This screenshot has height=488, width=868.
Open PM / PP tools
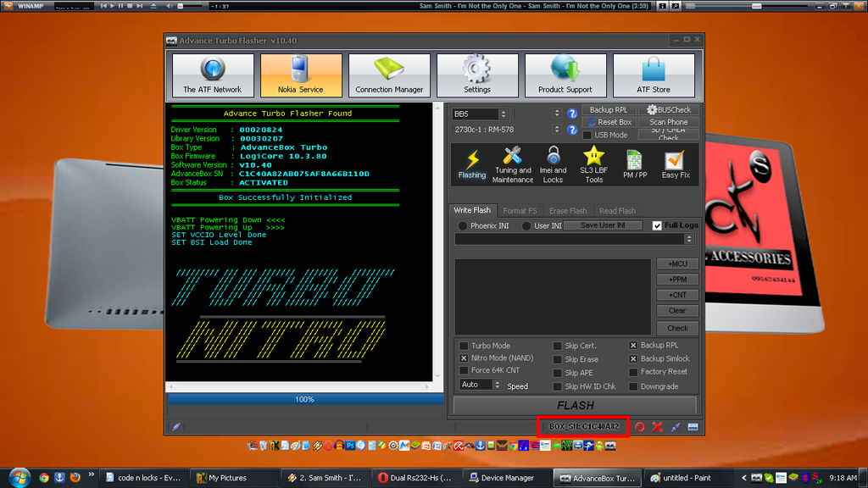pos(634,164)
